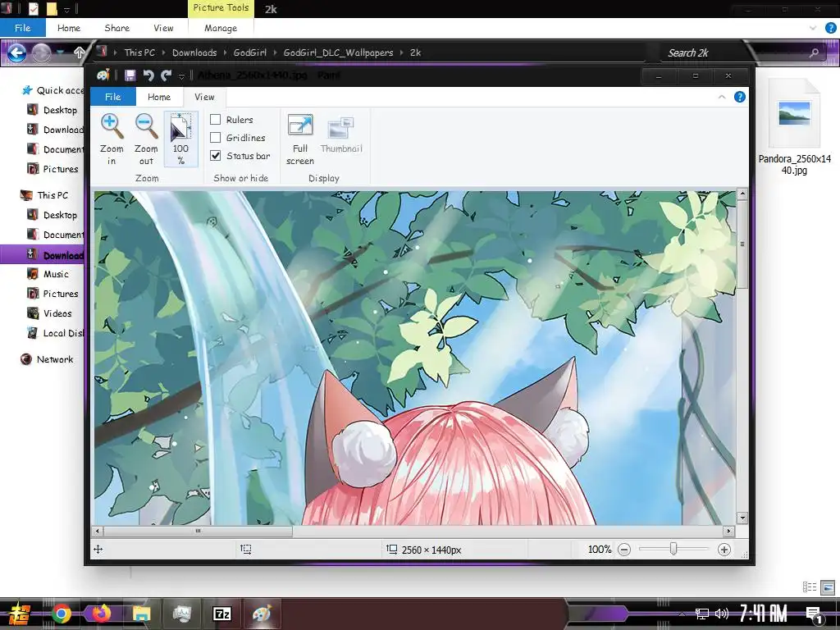This screenshot has width=840, height=630.
Task: Open 7-Zip from the taskbar
Action: [x=221, y=614]
